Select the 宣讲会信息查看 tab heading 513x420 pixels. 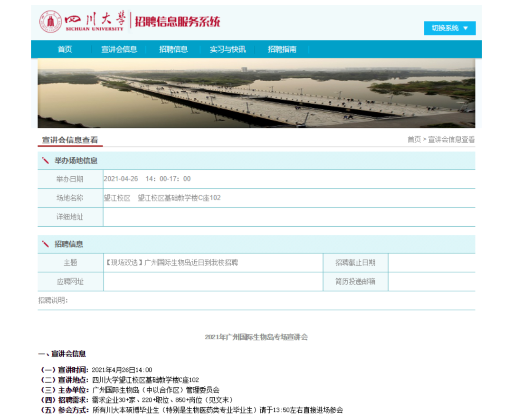(70, 140)
